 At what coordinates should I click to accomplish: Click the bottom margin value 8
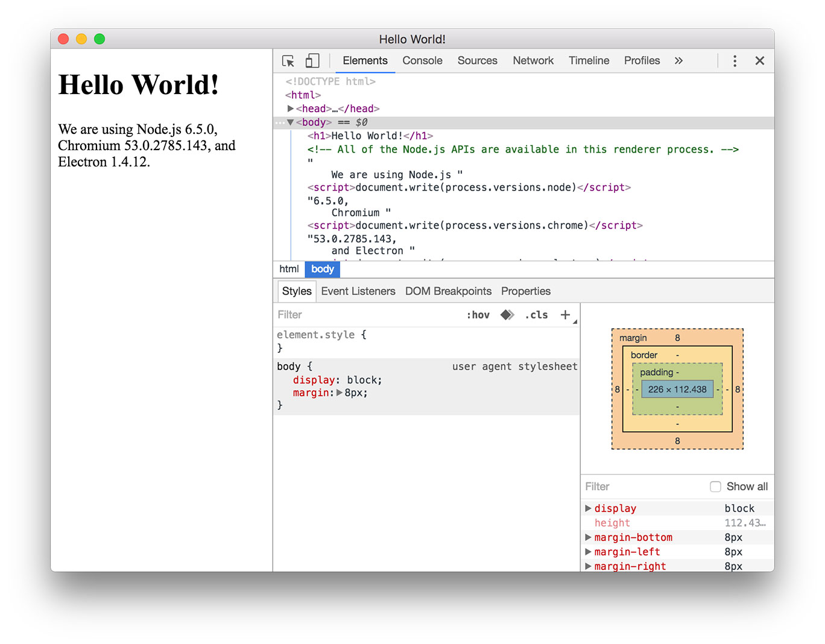pyautogui.click(x=678, y=441)
